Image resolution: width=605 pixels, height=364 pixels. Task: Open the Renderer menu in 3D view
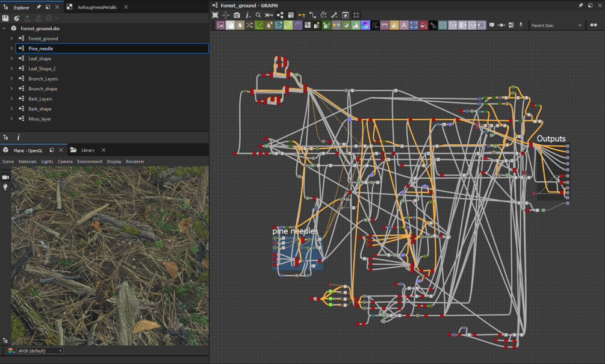pos(135,162)
